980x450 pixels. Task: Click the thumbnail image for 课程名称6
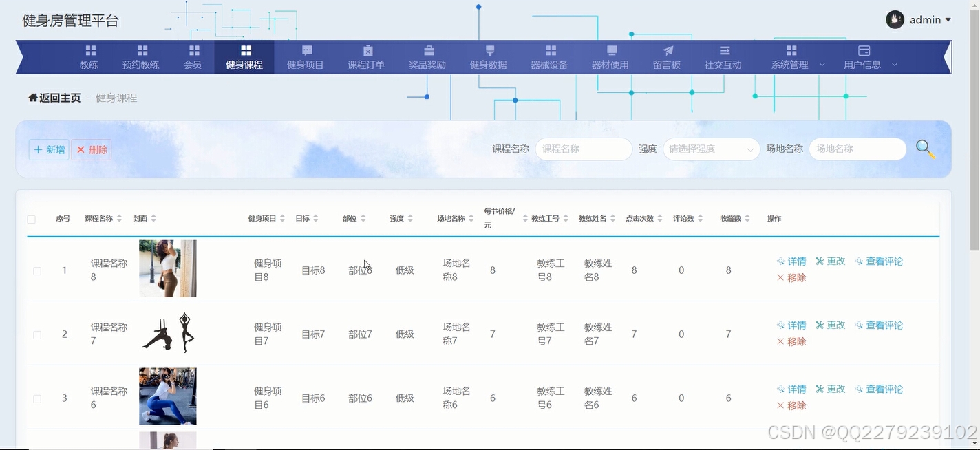(167, 397)
